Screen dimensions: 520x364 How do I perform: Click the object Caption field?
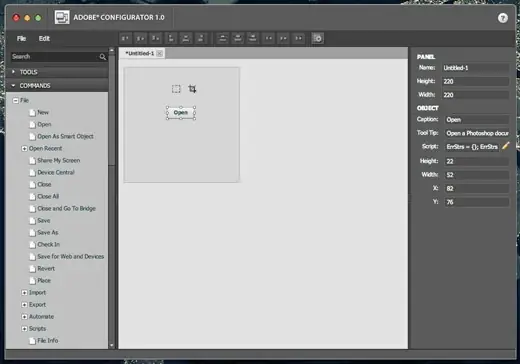click(x=477, y=120)
